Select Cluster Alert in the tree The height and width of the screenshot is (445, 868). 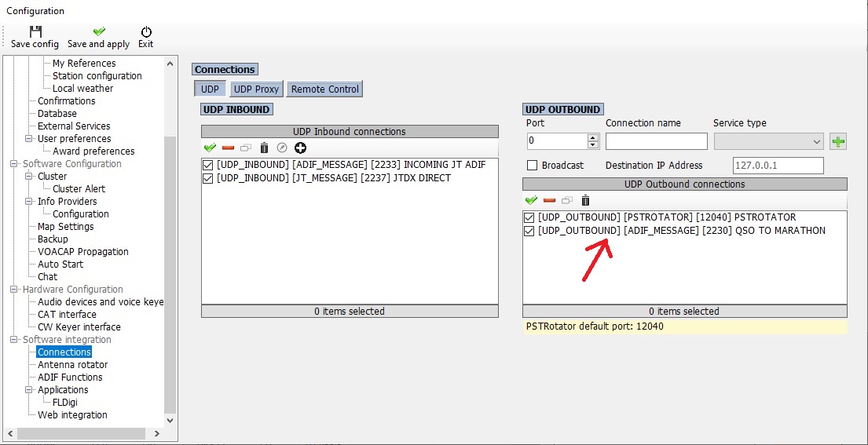(x=79, y=189)
